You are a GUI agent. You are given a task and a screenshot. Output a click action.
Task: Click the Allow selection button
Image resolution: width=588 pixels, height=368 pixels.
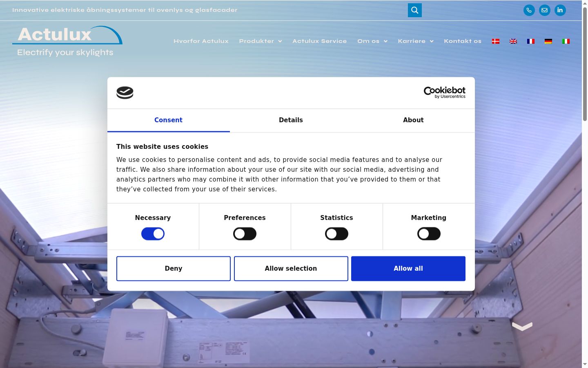291,269
